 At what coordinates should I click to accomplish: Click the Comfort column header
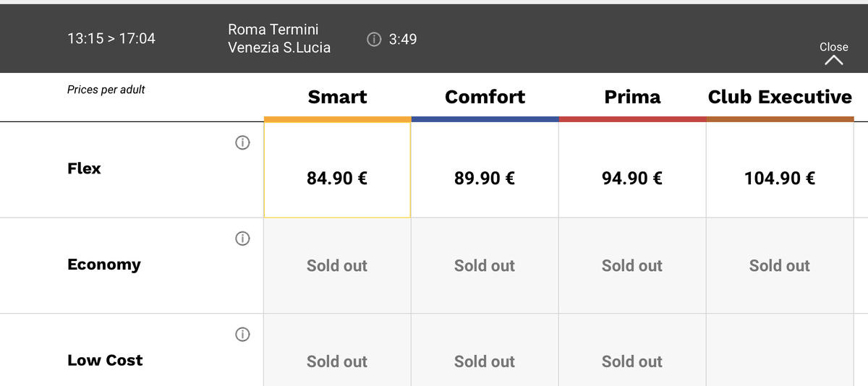(485, 97)
